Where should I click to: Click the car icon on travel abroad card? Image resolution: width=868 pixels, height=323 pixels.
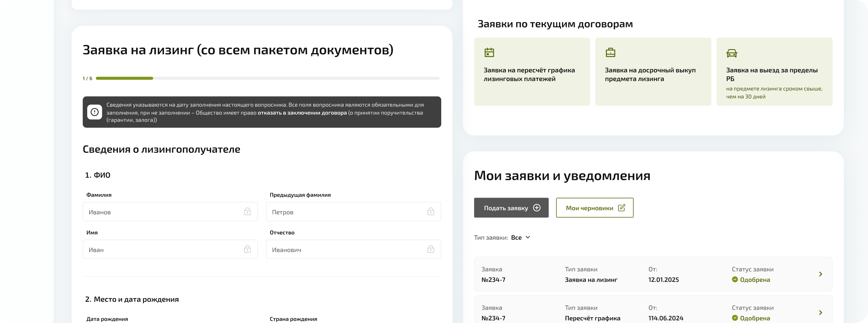click(732, 53)
